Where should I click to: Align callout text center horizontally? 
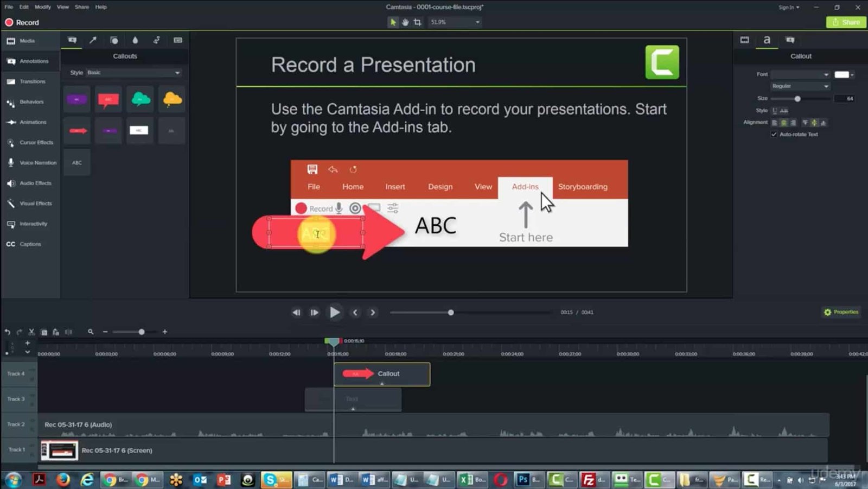tap(784, 123)
